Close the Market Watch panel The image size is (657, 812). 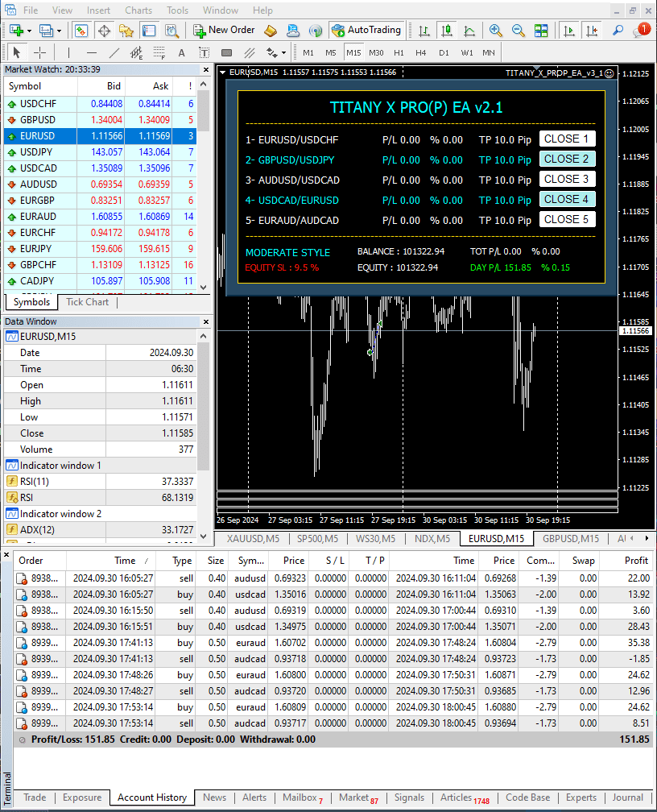[x=206, y=70]
